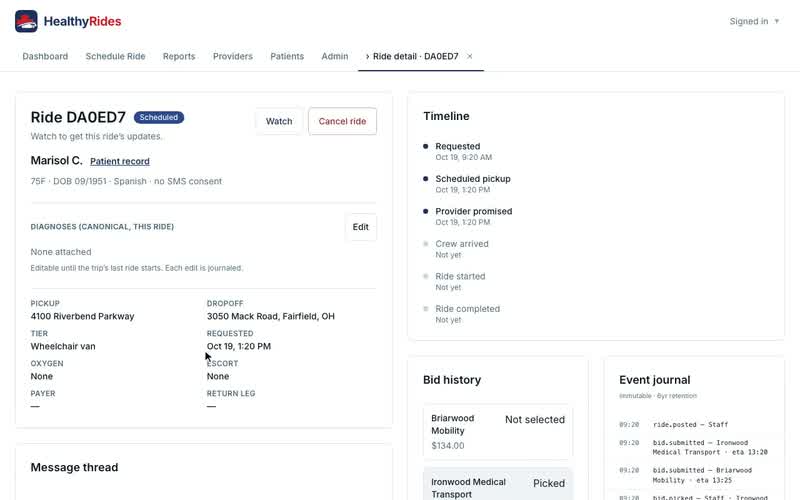Click the Bid history heading
This screenshot has height=500, width=800.
click(452, 380)
